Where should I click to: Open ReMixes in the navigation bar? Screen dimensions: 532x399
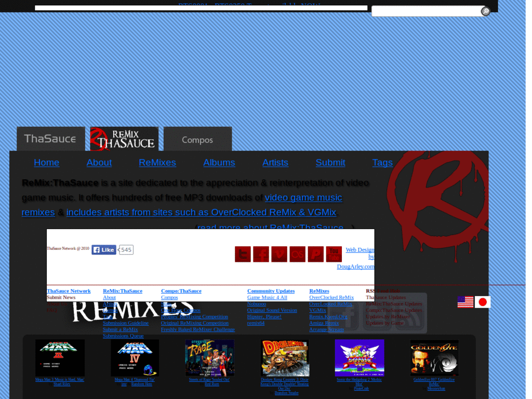point(157,163)
